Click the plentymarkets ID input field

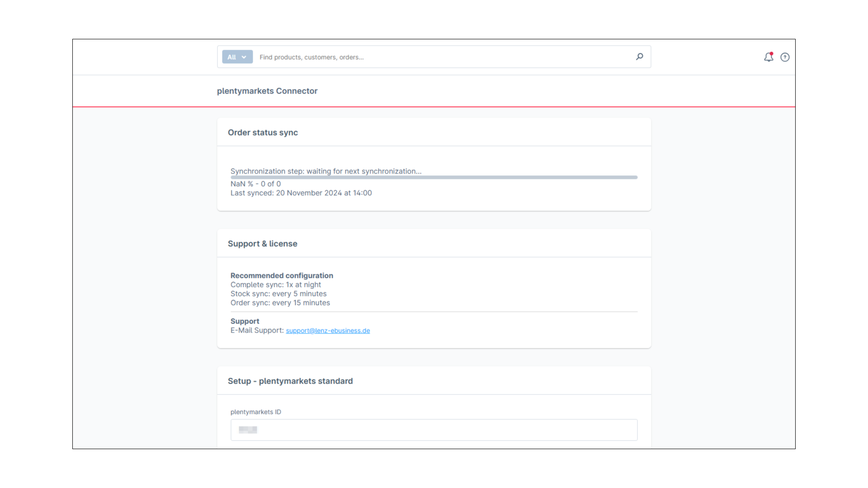click(x=434, y=430)
